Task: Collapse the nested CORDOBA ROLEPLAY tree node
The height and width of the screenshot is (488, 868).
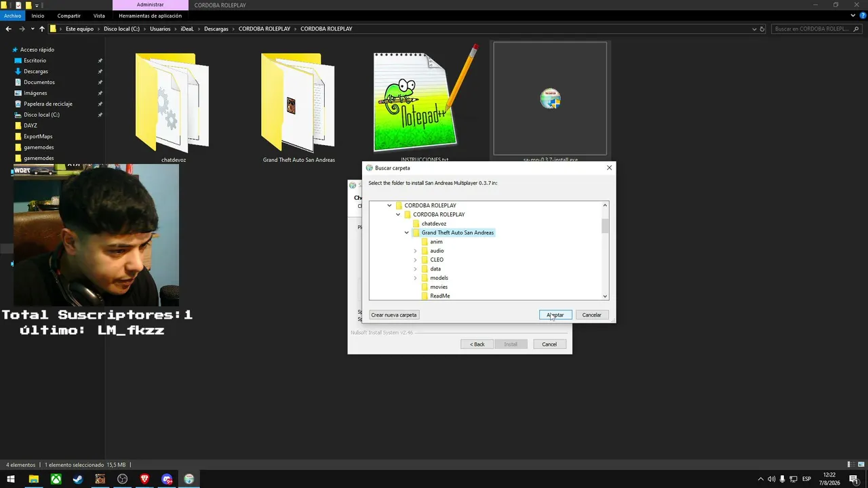Action: [x=398, y=214]
